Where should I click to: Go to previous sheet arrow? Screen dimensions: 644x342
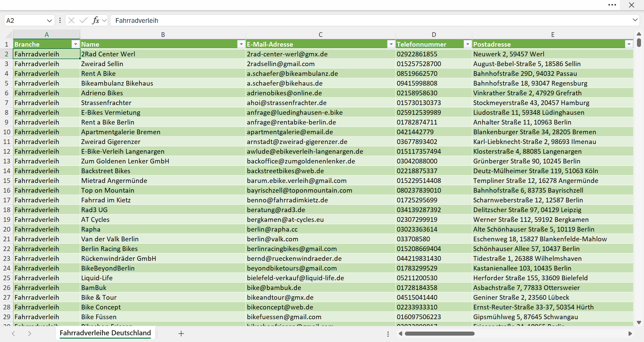(x=13, y=333)
